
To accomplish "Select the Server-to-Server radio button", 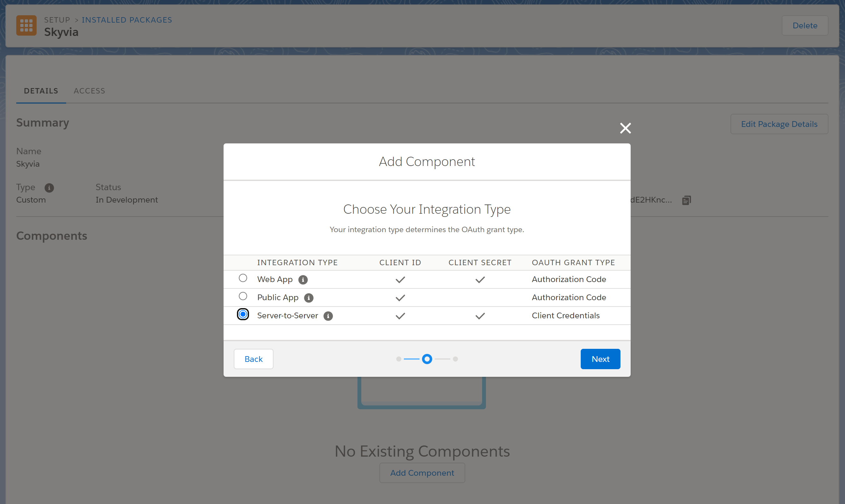I will (243, 314).
